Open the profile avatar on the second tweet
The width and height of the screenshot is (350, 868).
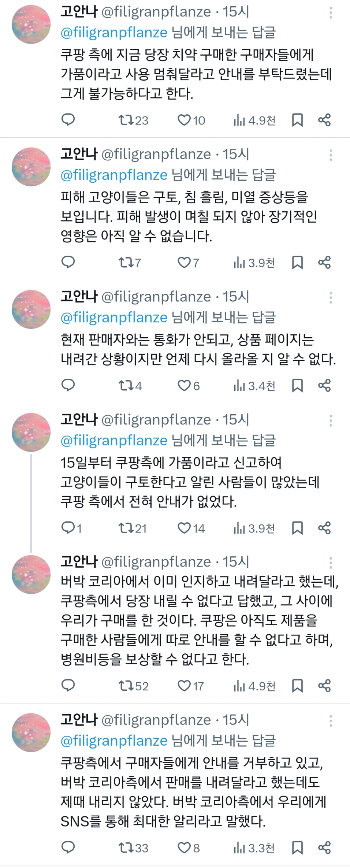tap(31, 167)
